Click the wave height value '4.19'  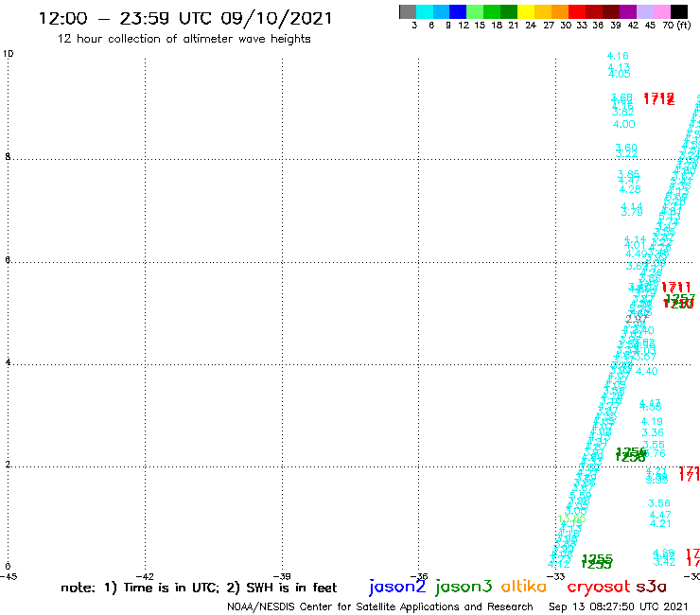tap(652, 421)
